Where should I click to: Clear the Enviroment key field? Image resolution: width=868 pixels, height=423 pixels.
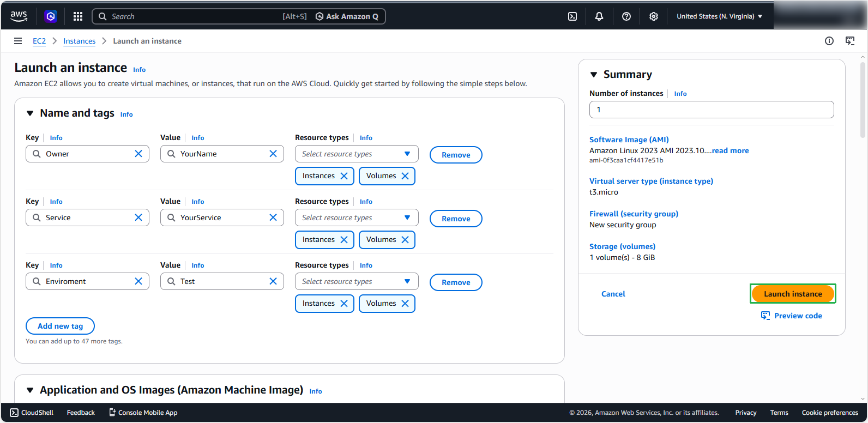[x=138, y=281]
